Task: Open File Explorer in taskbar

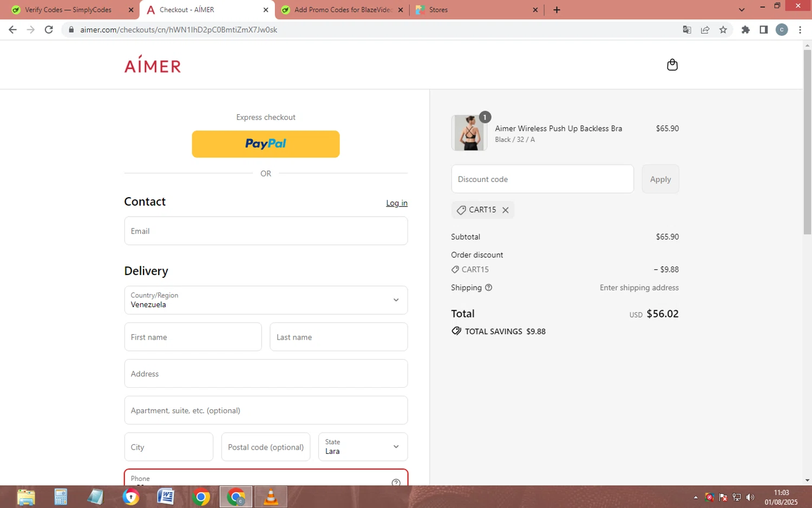Action: pyautogui.click(x=26, y=497)
